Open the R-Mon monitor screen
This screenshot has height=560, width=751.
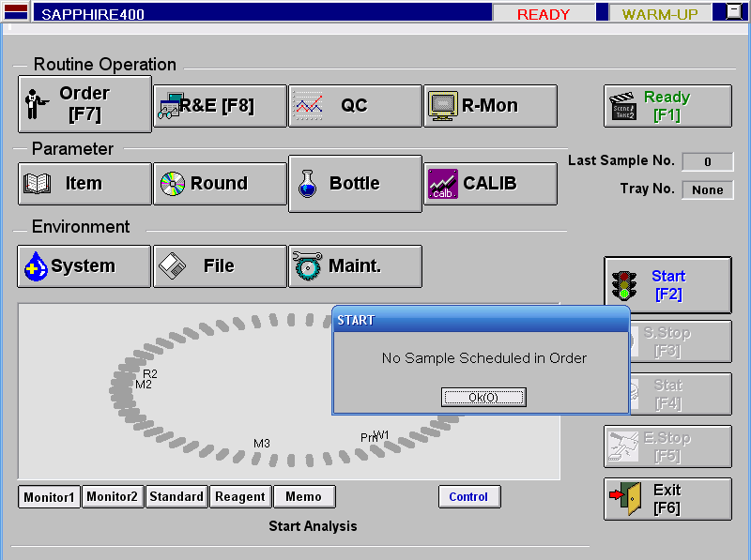pos(490,106)
